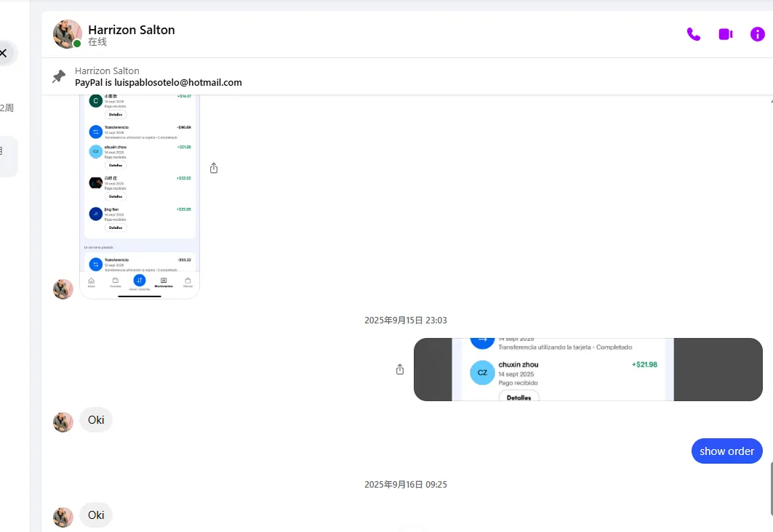Share the chuxin zhou payment image
773x532 pixels.
(400, 369)
